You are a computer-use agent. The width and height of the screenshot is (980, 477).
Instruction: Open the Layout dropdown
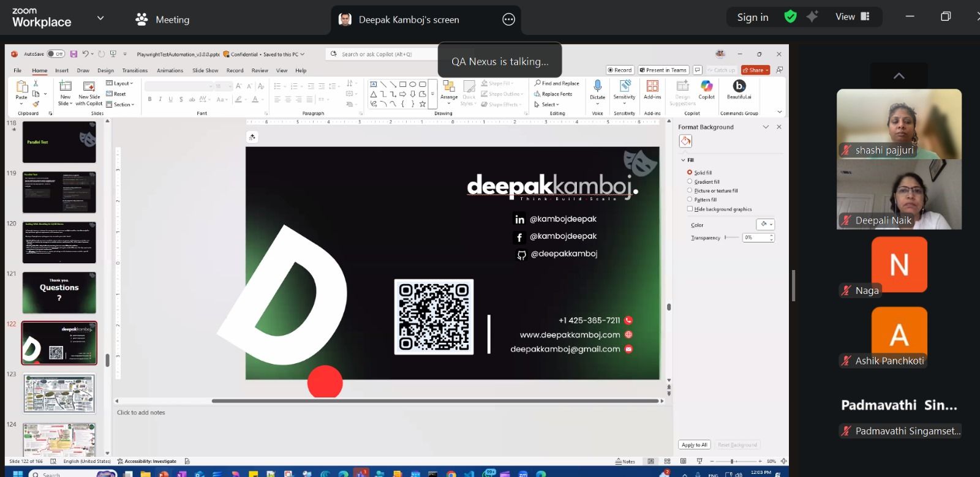tap(119, 83)
